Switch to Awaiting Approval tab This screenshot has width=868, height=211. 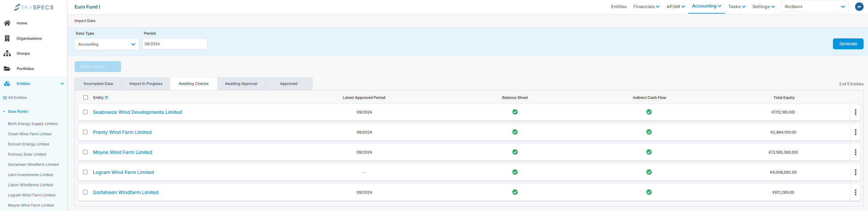pyautogui.click(x=241, y=84)
